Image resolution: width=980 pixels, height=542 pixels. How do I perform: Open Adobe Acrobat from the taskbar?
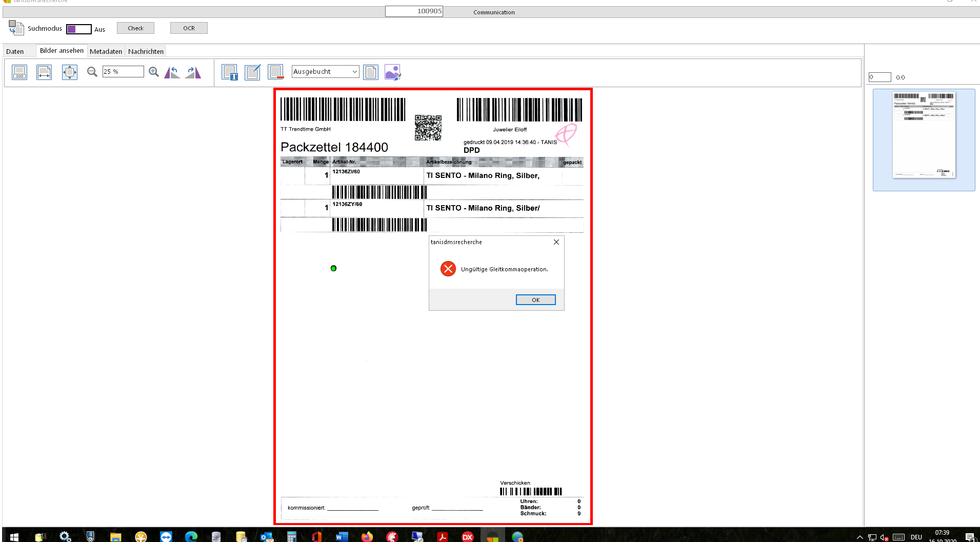442,537
